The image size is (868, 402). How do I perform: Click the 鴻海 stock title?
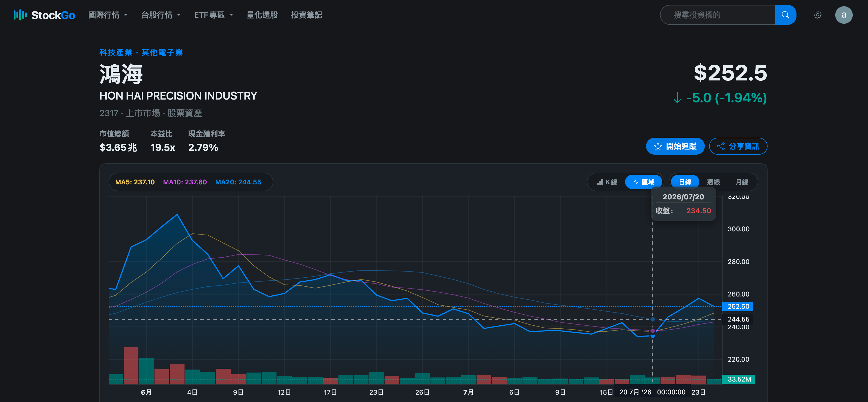[x=121, y=74]
